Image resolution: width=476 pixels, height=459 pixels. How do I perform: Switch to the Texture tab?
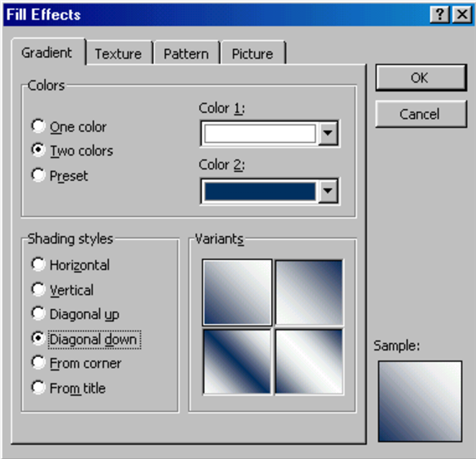click(x=118, y=54)
